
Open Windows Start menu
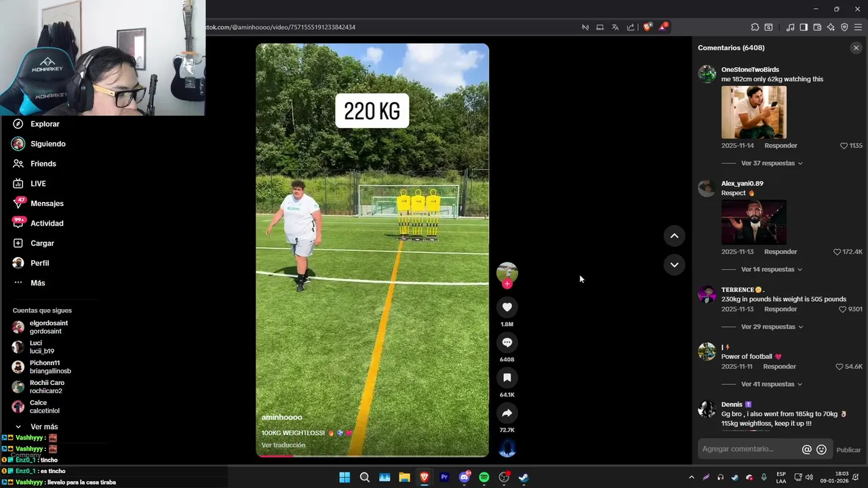[x=344, y=477]
